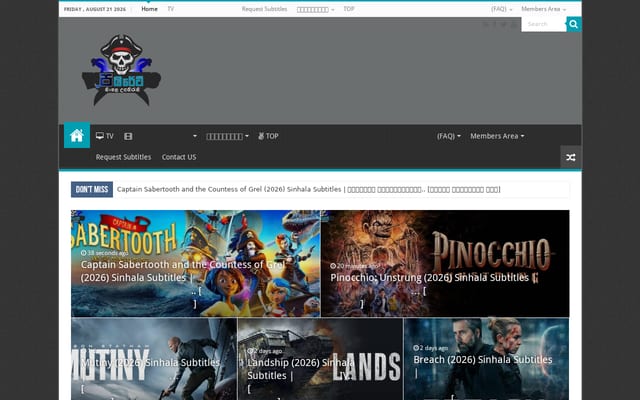Click the 'FRIDAY, AUGUST 21 2026' date text
Screen dimensions: 640x400
(x=95, y=9)
